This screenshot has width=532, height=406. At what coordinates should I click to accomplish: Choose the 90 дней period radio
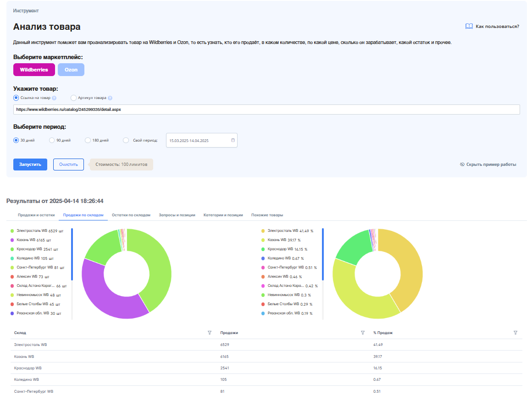52,140
